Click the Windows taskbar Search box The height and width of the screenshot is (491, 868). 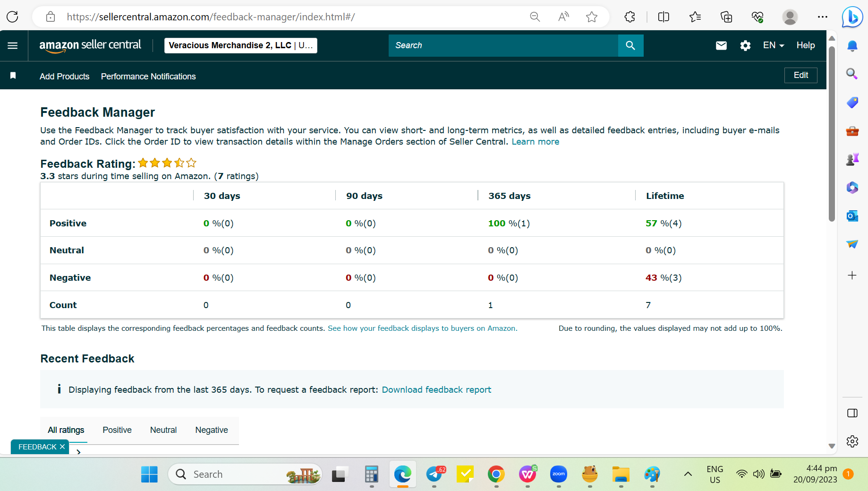(x=245, y=474)
